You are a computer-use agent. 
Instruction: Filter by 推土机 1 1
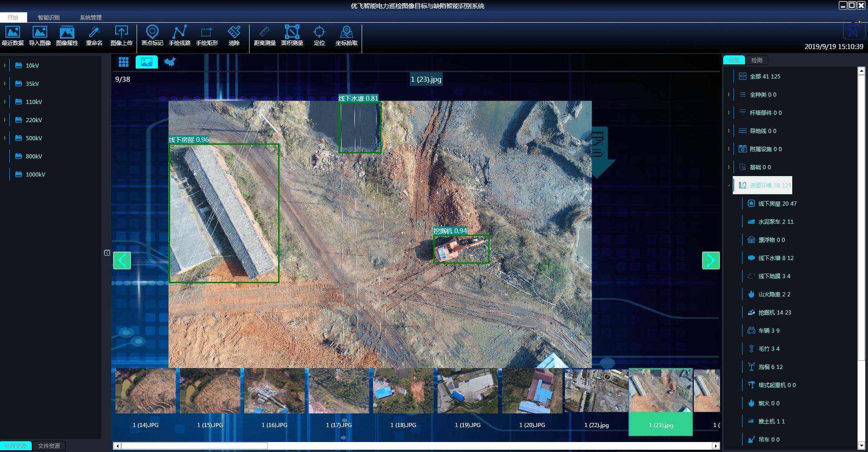tap(766, 421)
